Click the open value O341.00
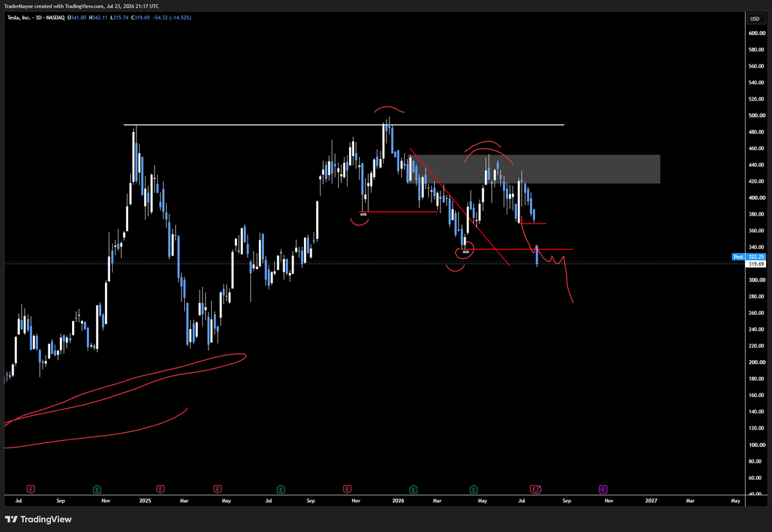This screenshot has height=532, width=772. (77, 18)
